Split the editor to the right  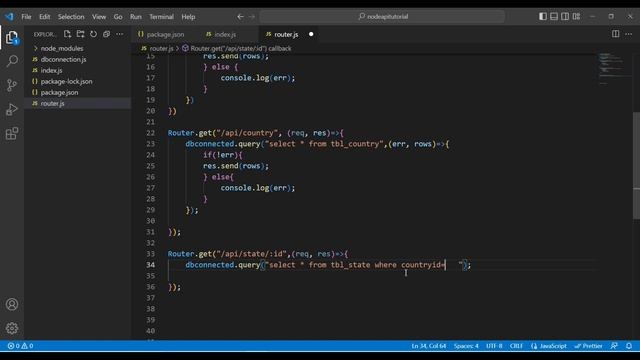[x=616, y=34]
